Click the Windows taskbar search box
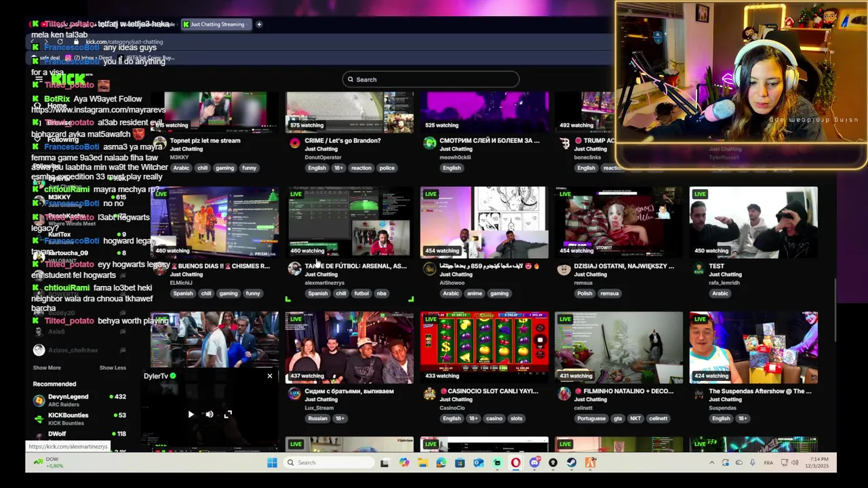This screenshot has width=868, height=488. [x=328, y=462]
